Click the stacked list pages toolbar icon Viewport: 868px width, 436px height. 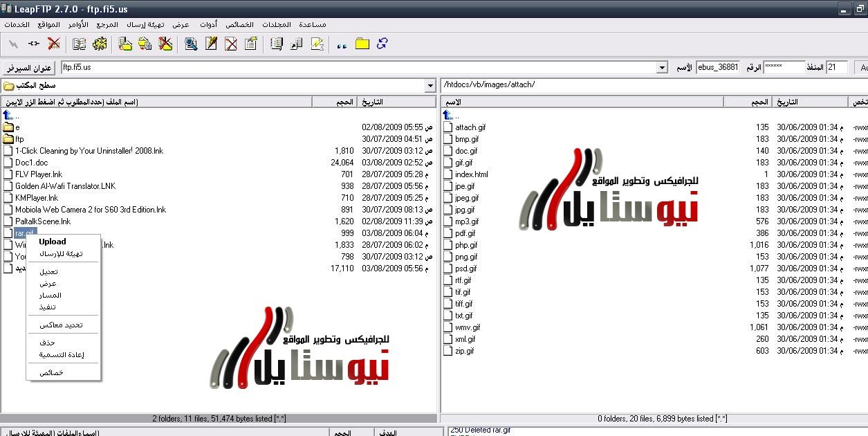[277, 44]
